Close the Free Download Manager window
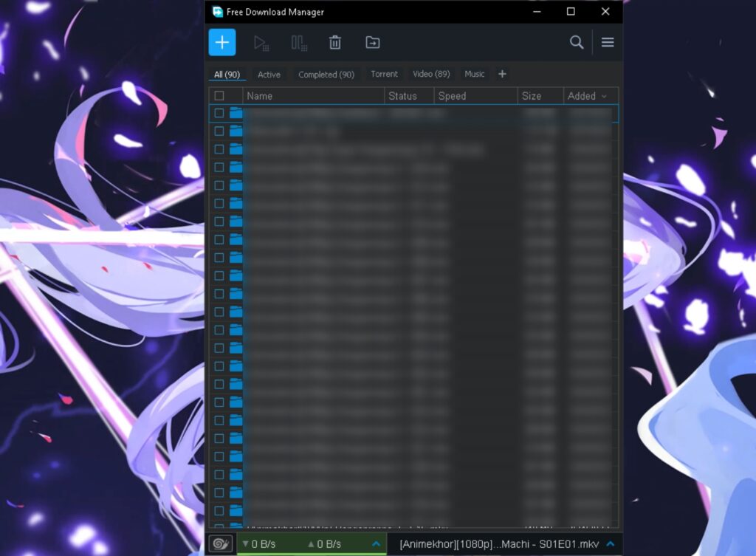The height and width of the screenshot is (556, 756). 605,12
